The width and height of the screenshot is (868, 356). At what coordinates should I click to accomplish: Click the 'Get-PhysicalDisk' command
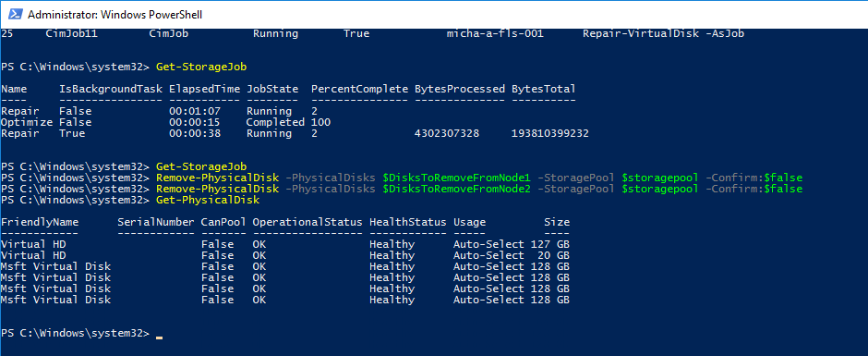[x=208, y=200]
